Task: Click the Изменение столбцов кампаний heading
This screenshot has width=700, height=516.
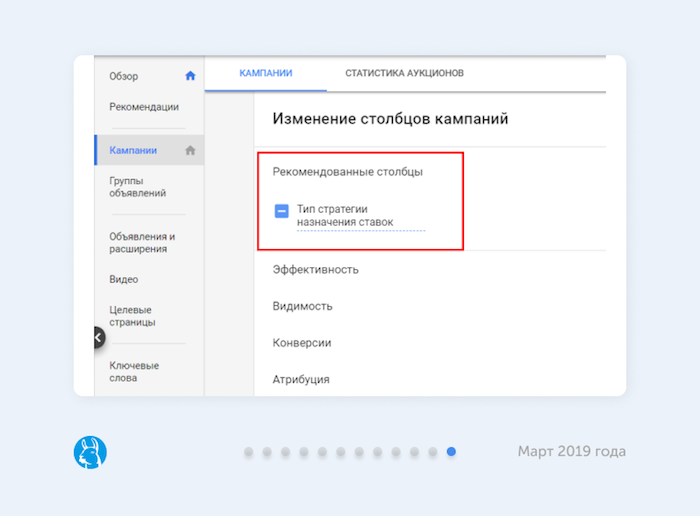Action: click(390, 119)
